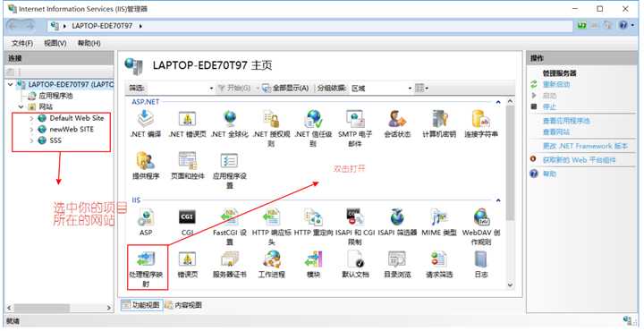Switch to the 内容视图 tab
This screenshot has width=644, height=331.
pyautogui.click(x=183, y=305)
